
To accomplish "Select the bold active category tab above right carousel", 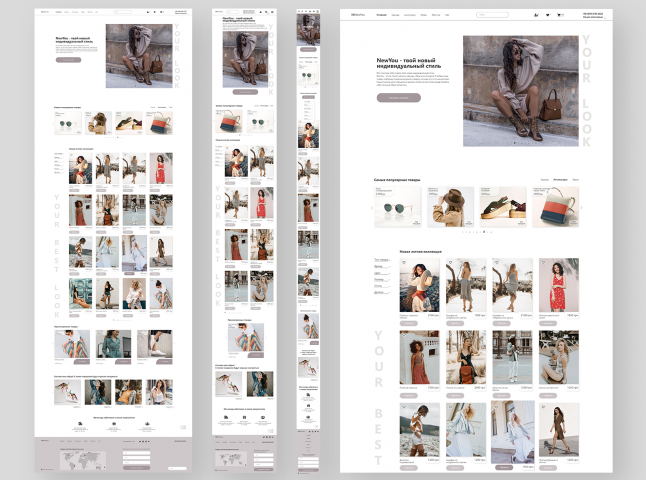I will pyautogui.click(x=560, y=180).
